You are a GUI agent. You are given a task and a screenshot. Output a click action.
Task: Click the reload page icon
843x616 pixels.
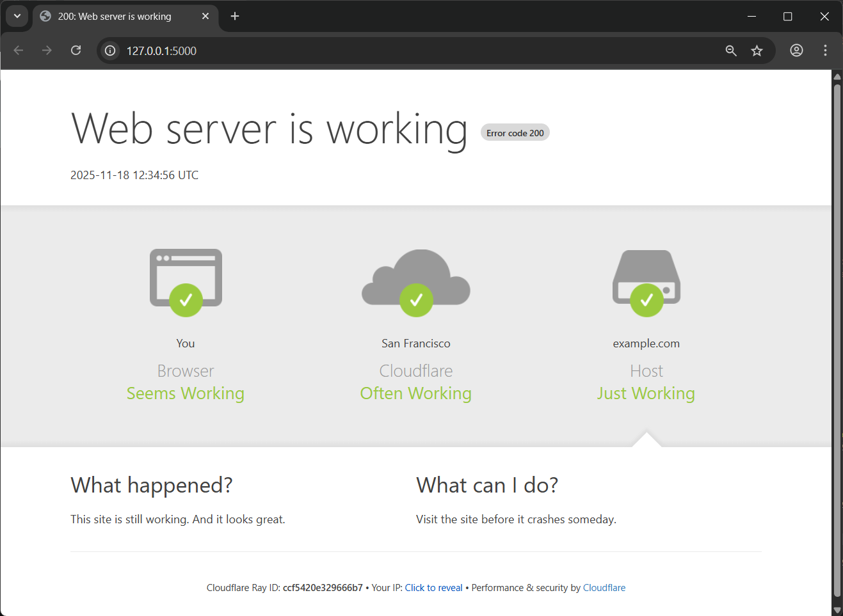click(x=76, y=50)
